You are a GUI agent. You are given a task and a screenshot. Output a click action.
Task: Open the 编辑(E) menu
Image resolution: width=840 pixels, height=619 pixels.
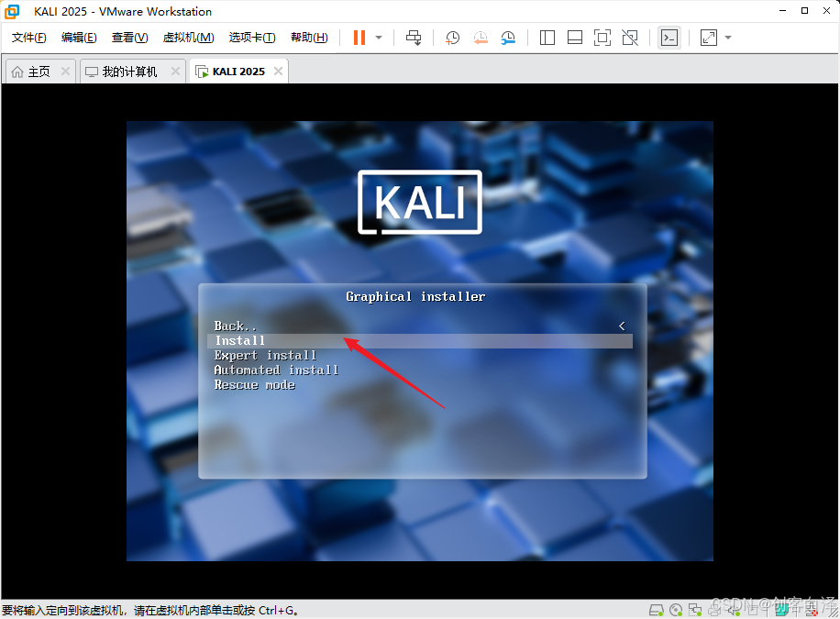[x=79, y=38]
